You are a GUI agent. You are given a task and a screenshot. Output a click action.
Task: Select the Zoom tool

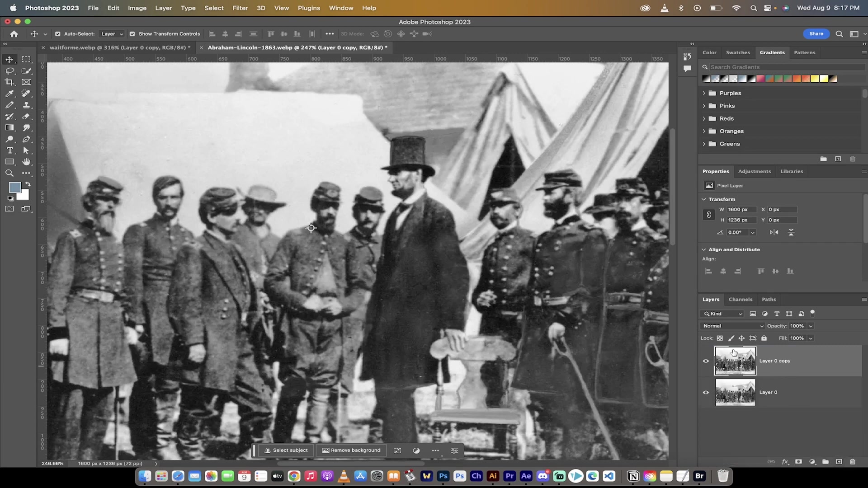point(9,173)
